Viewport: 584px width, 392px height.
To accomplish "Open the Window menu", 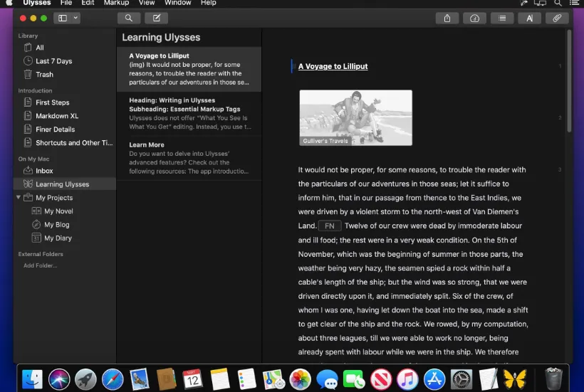I will click(x=177, y=3).
